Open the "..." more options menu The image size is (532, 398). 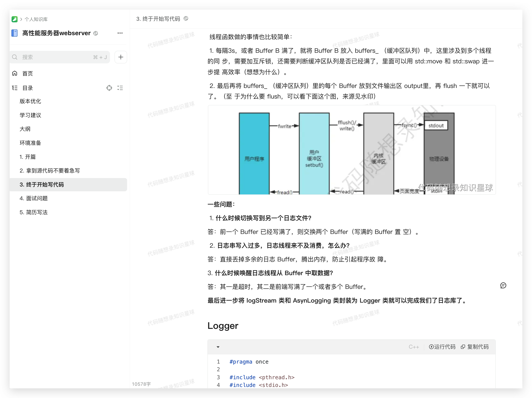[x=120, y=33]
